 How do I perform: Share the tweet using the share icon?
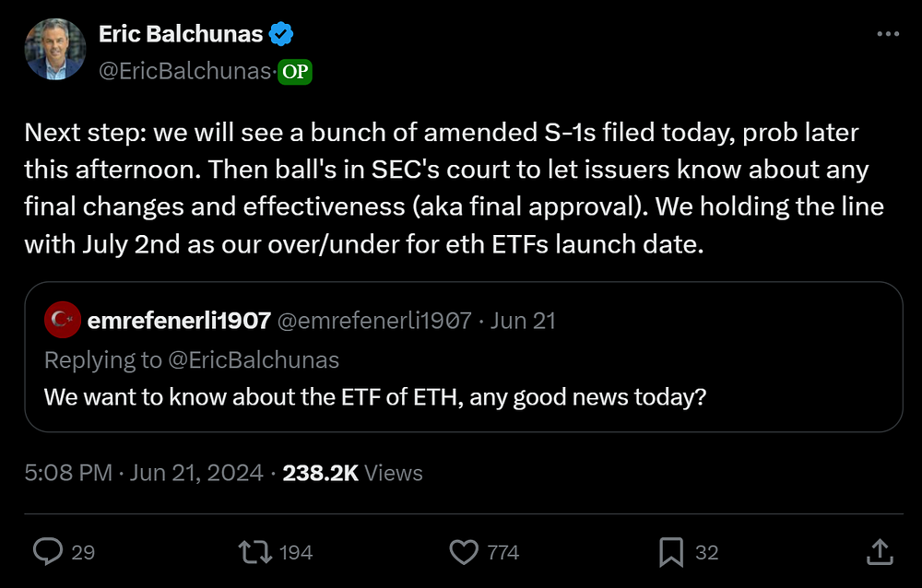pyautogui.click(x=880, y=552)
